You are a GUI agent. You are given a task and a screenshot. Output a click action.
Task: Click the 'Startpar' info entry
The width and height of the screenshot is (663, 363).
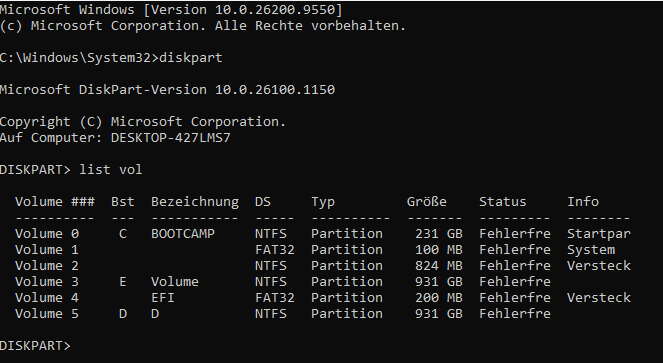(599, 234)
